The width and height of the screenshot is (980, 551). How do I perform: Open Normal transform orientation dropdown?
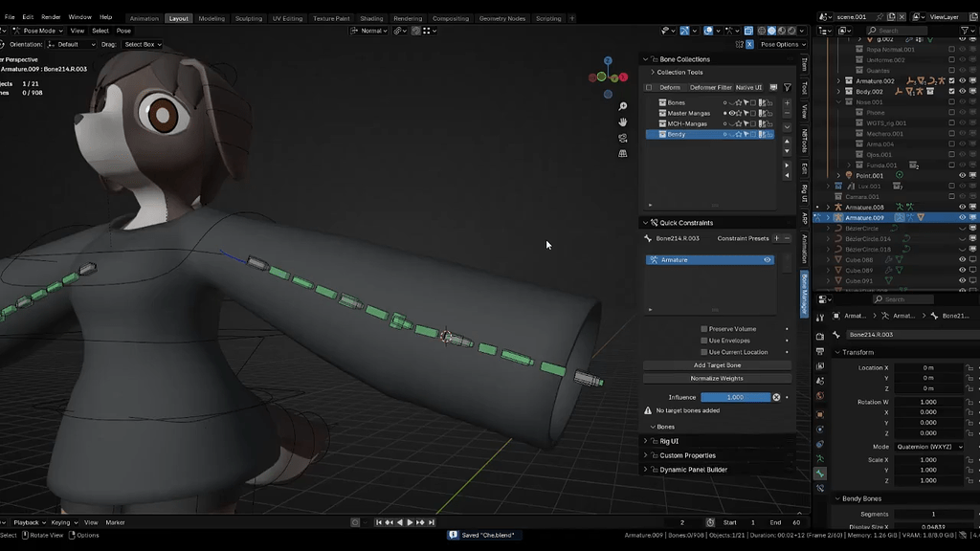pos(368,31)
